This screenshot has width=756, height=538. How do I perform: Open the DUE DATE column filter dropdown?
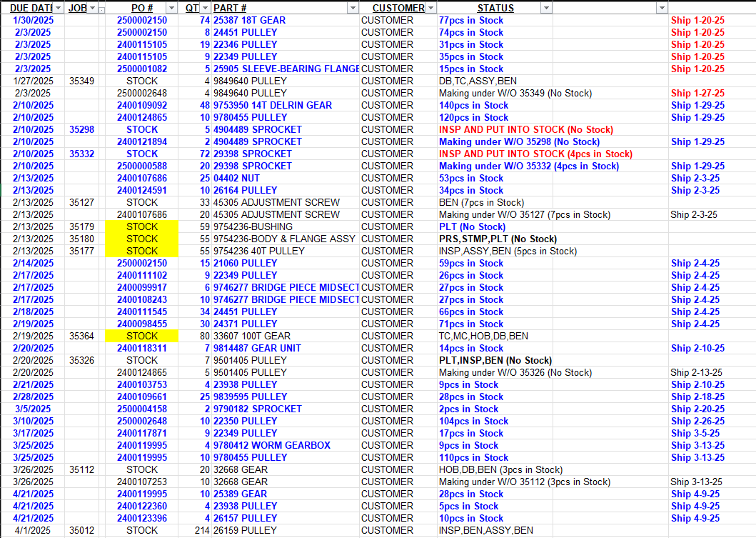pyautogui.click(x=59, y=8)
